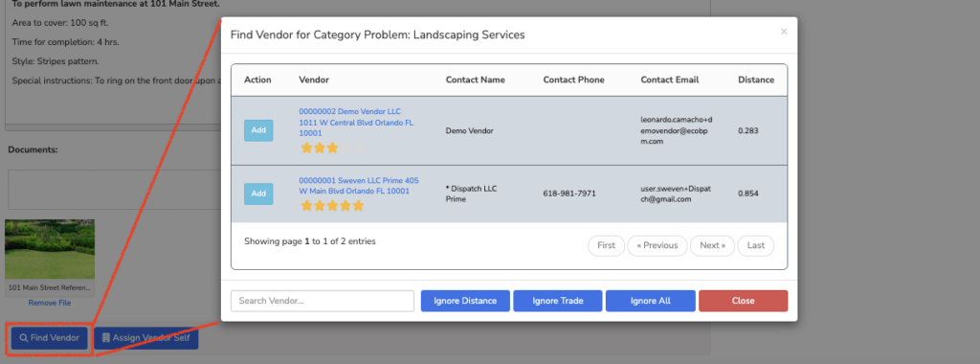
Task: Click the Style: Stripes pattern line
Action: [56, 61]
